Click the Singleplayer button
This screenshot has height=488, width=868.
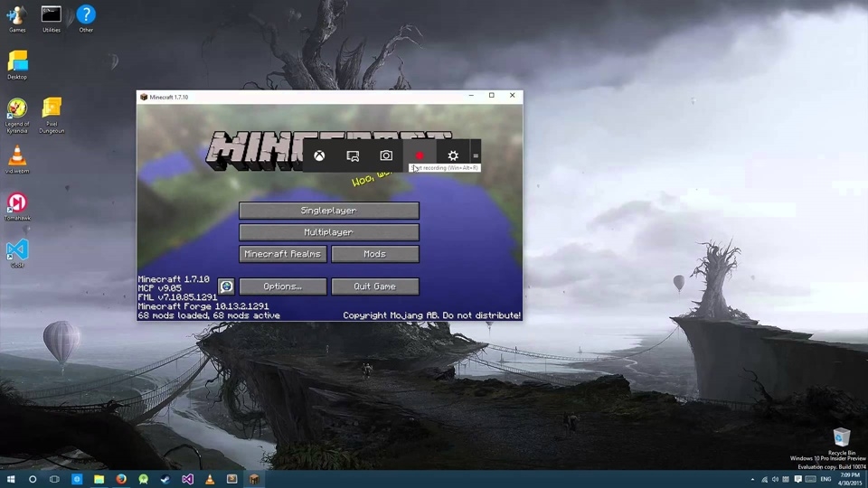point(329,211)
